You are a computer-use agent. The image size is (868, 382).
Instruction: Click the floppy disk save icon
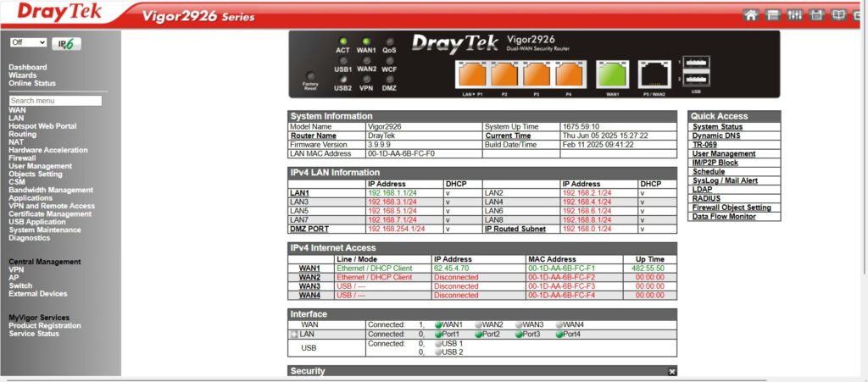(816, 14)
